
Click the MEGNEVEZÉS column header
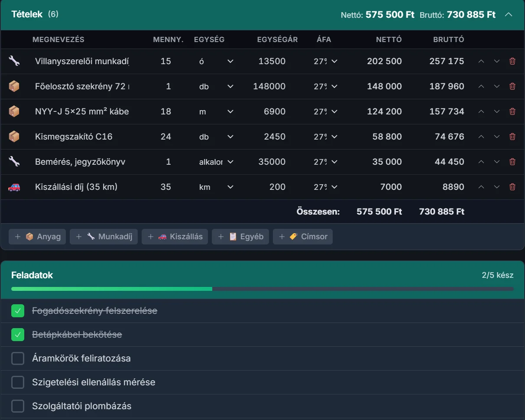(58, 39)
